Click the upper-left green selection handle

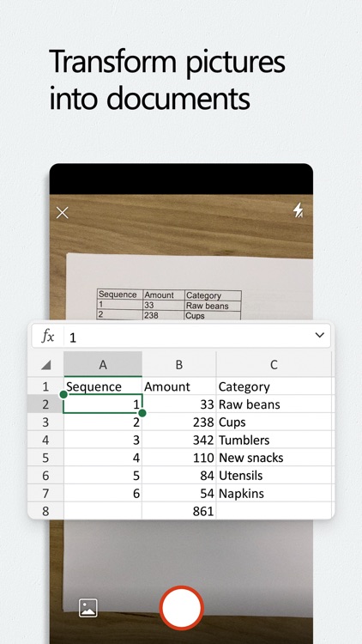point(63,395)
